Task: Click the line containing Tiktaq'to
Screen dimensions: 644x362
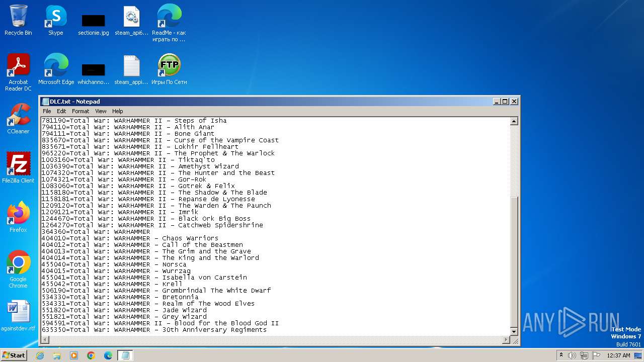Action: click(128, 160)
